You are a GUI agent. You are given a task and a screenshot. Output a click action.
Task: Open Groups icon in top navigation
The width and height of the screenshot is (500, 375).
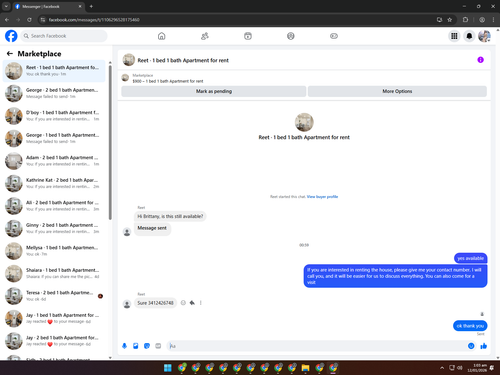tap(291, 36)
